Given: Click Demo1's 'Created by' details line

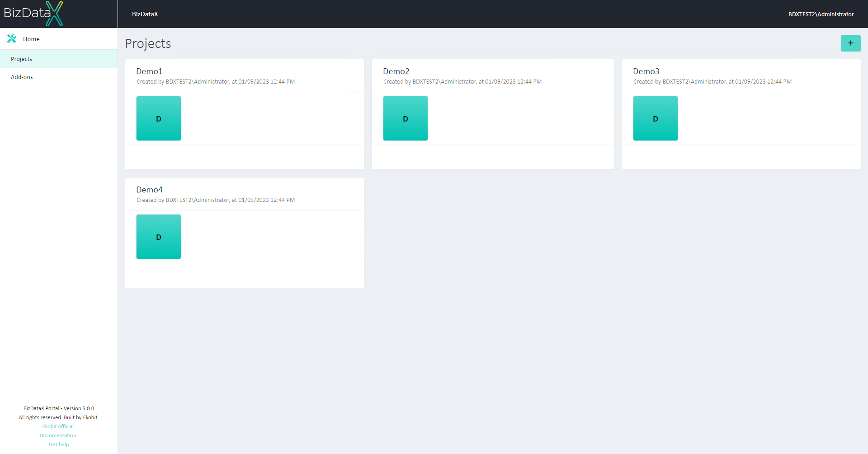Looking at the screenshot, I should (216, 82).
